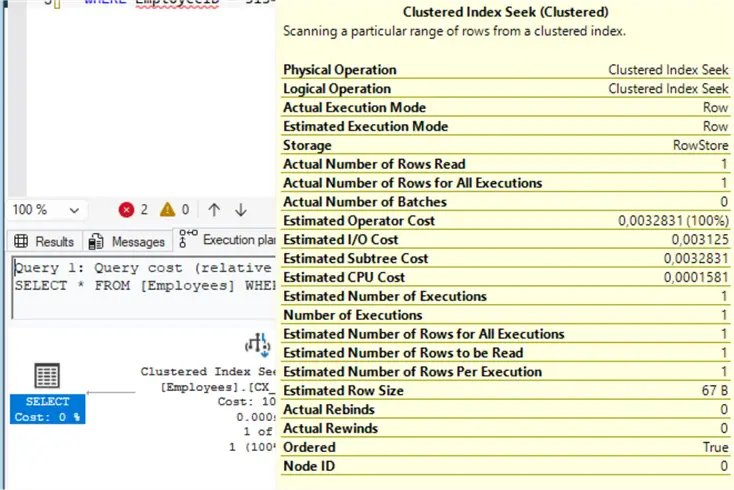734x490 pixels.
Task: Click the Actual Rebinds row
Action: (x=506, y=410)
